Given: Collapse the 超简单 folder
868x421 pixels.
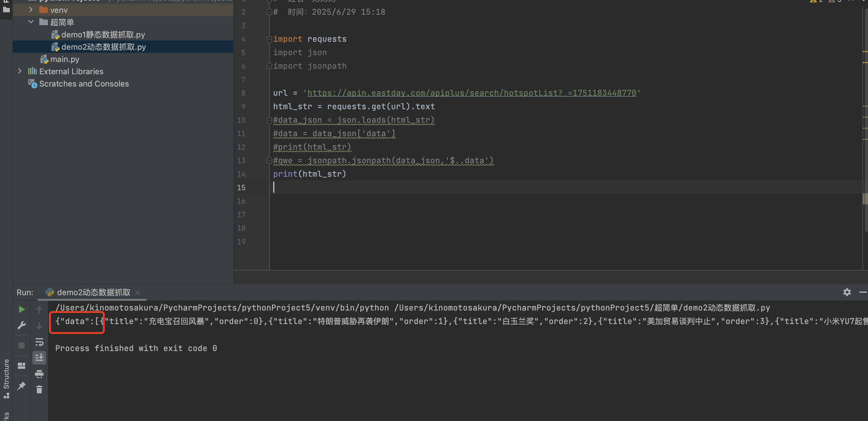Looking at the screenshot, I should 31,22.
